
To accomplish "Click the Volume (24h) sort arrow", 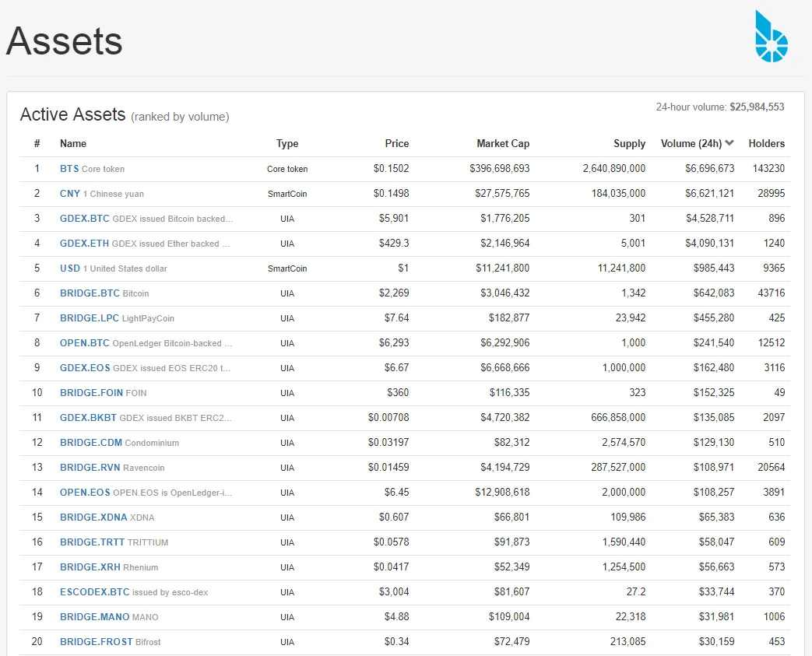I will coord(729,143).
